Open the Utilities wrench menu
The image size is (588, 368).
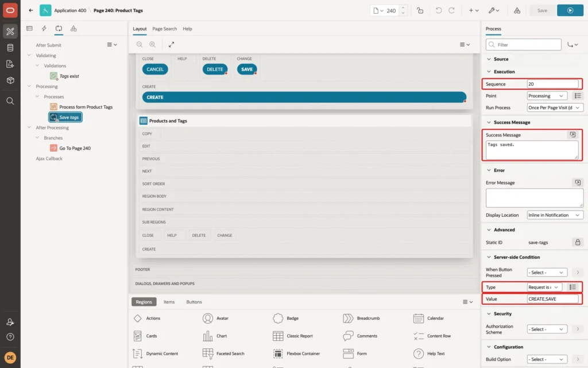tap(494, 10)
